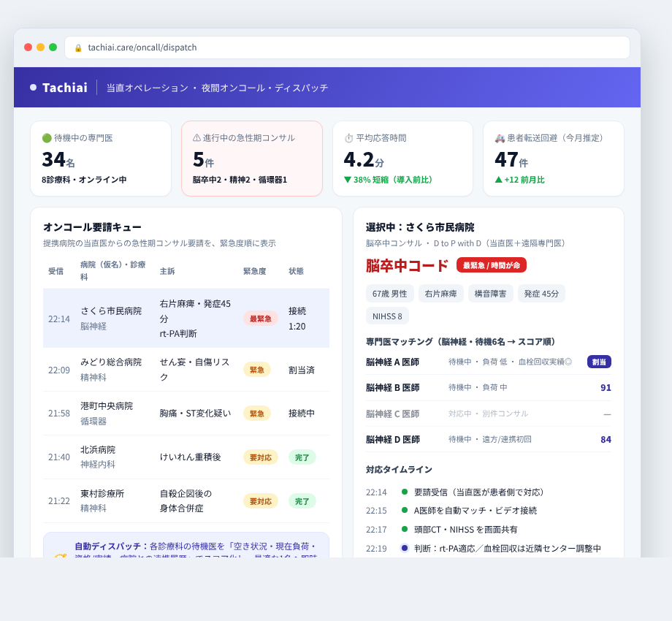
Task: Click the 接続 1:20 status cell
Action: (297, 319)
